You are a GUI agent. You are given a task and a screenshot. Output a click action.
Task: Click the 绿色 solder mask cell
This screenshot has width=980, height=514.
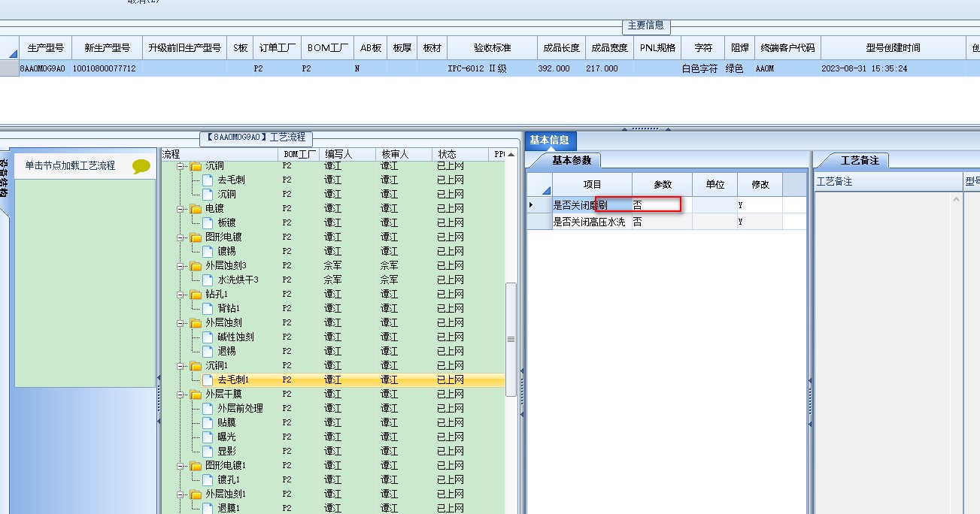739,68
